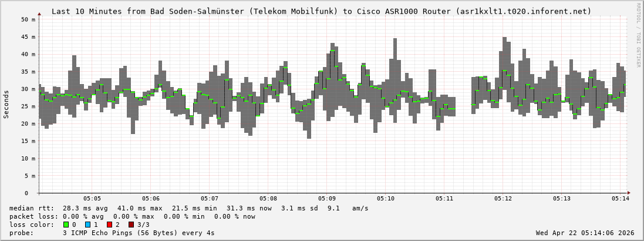
Task: Click the packet loss statistics line
Action: click(132, 216)
